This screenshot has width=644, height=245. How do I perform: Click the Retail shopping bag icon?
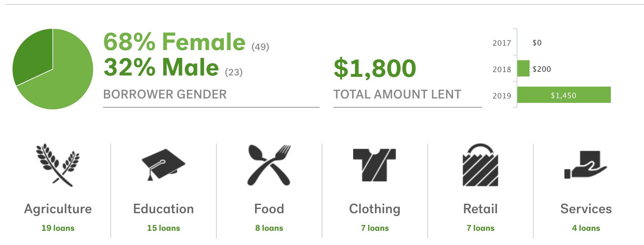pos(480,165)
